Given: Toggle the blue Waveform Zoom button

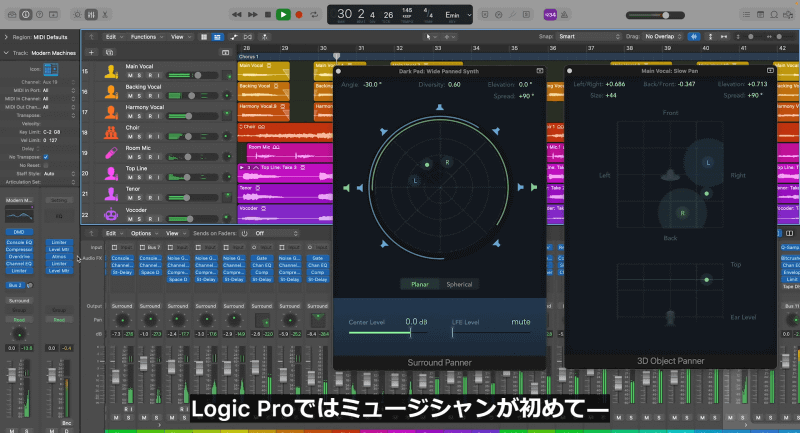Looking at the screenshot, I should click(x=694, y=37).
